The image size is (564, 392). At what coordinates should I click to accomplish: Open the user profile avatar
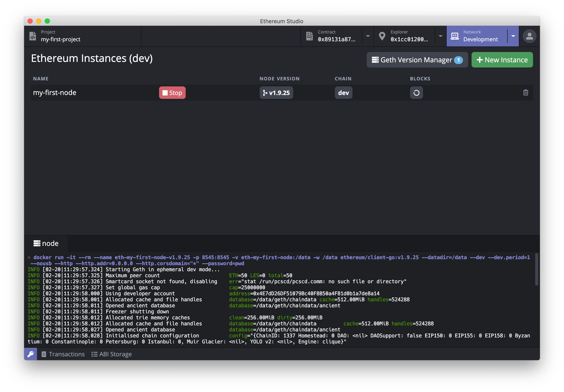click(529, 36)
